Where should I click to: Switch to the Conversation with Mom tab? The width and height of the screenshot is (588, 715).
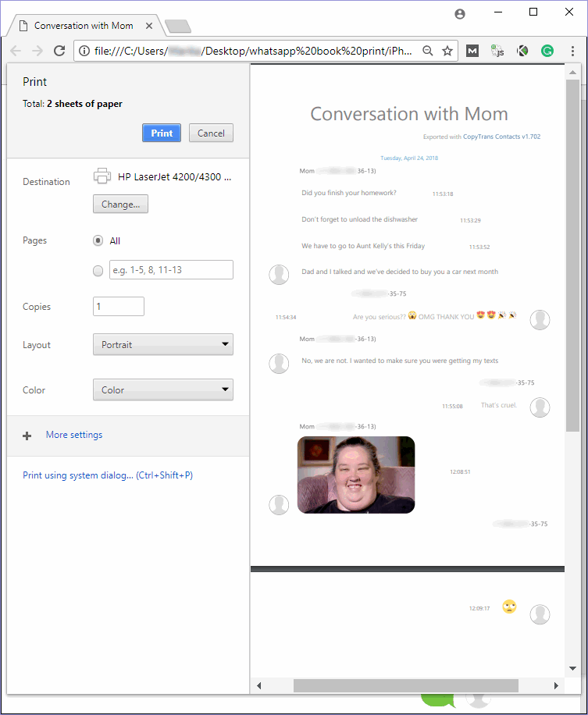click(83, 26)
